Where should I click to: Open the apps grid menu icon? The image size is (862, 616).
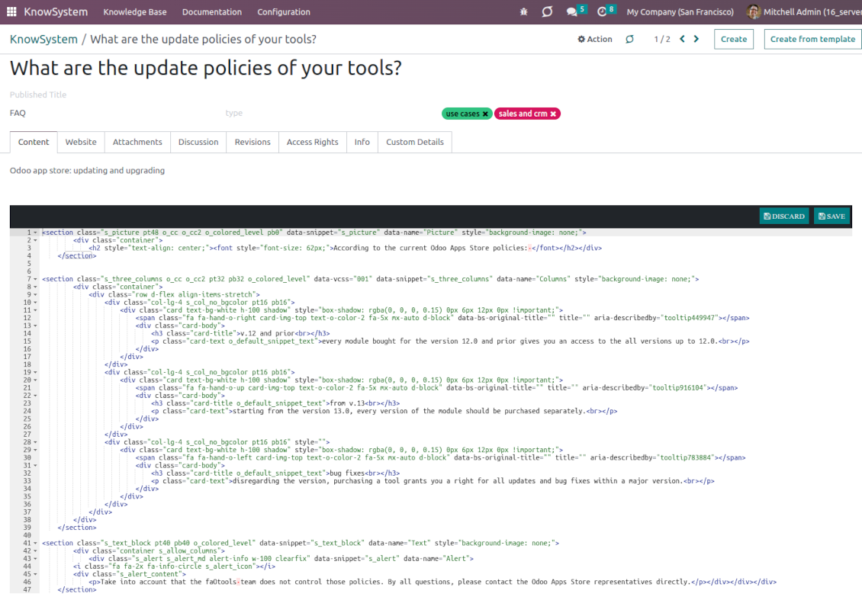[12, 12]
